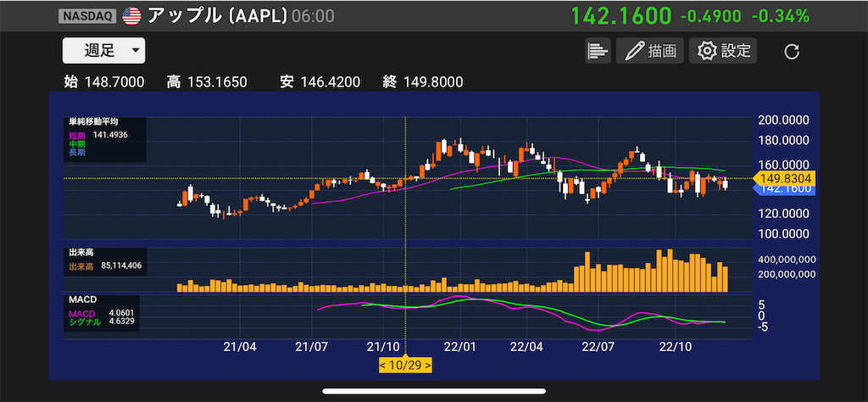Tap the 22/01 date axis label

462,348
